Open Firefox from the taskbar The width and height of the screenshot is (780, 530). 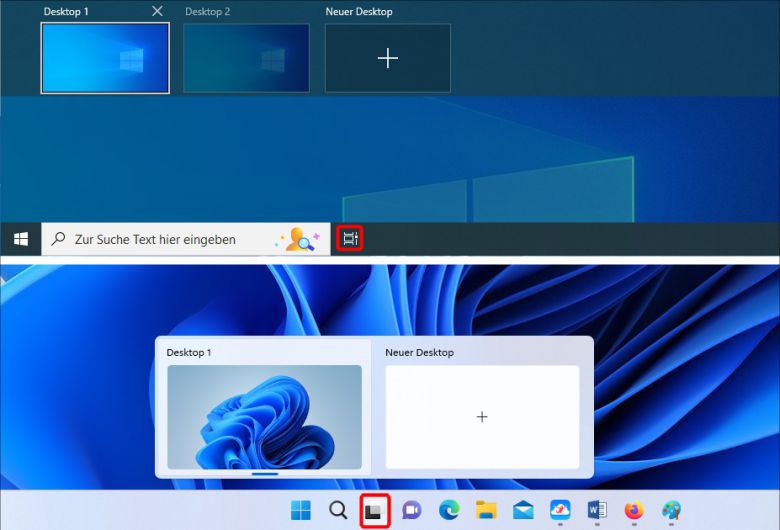pos(634,511)
